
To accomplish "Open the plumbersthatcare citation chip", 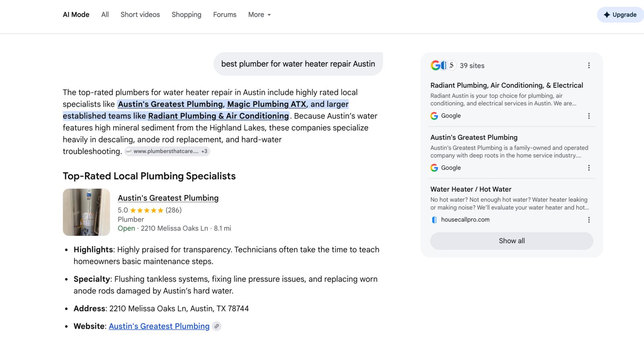I will click(167, 151).
